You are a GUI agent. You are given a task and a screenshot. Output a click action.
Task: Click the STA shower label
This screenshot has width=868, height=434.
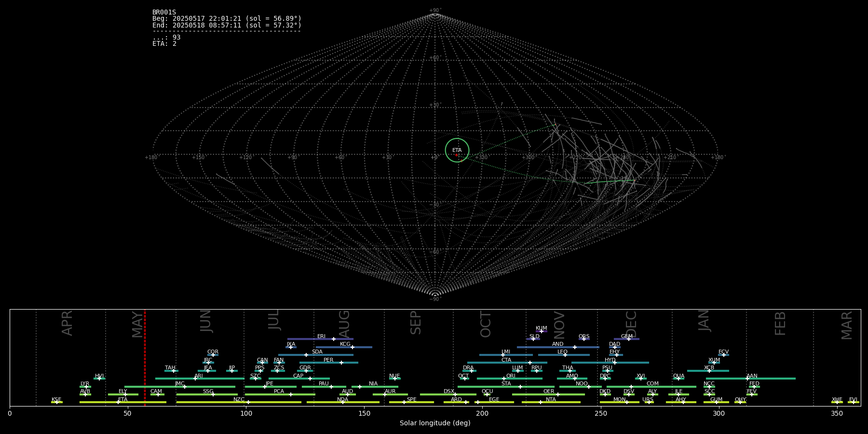click(506, 384)
